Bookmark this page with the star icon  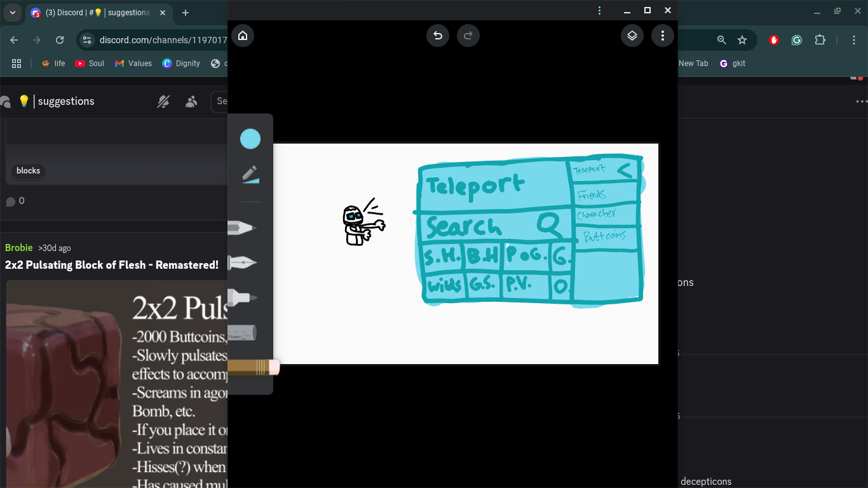pyautogui.click(x=742, y=40)
